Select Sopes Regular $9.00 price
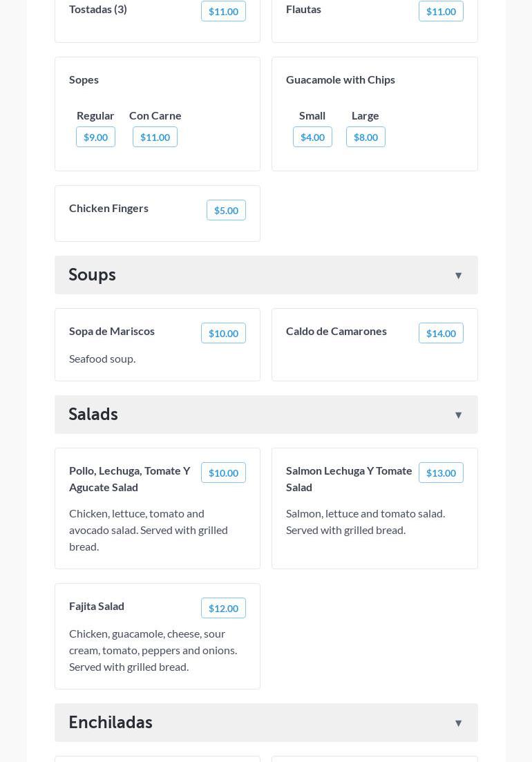The height and width of the screenshot is (762, 532). pyautogui.click(x=95, y=137)
